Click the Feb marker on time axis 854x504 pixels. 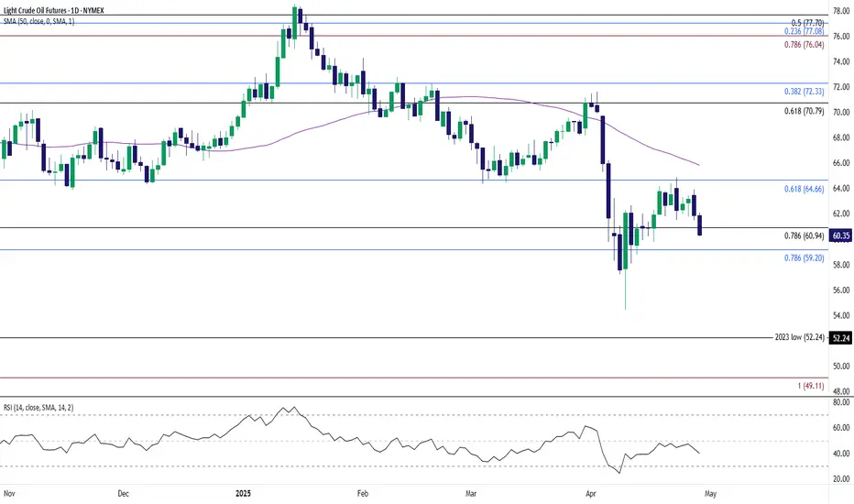363,494
